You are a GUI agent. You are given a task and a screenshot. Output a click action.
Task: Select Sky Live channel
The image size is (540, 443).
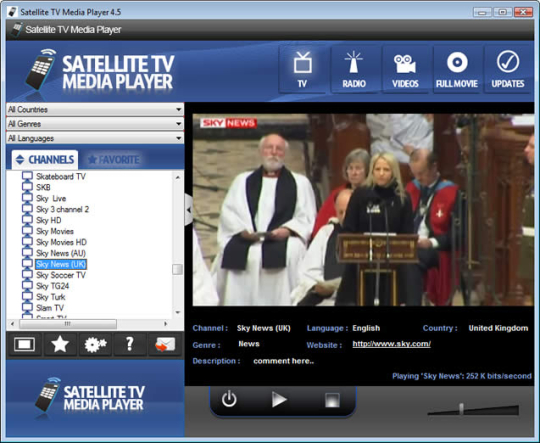[x=51, y=198]
